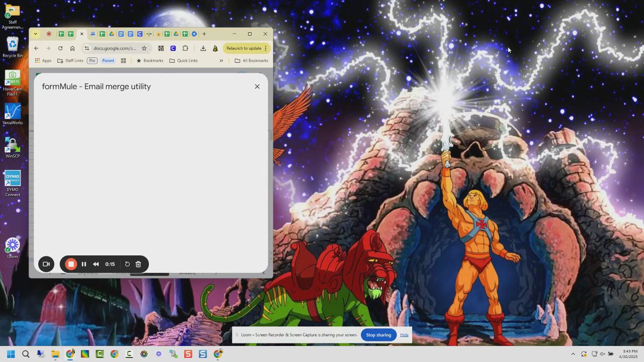Reload the Chrome page

60,48
